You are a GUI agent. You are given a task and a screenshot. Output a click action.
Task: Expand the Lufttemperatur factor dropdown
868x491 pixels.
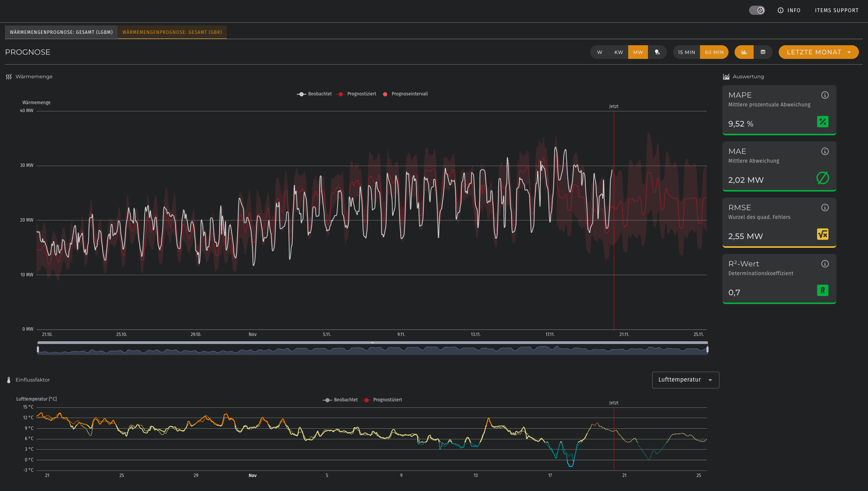[685, 380]
